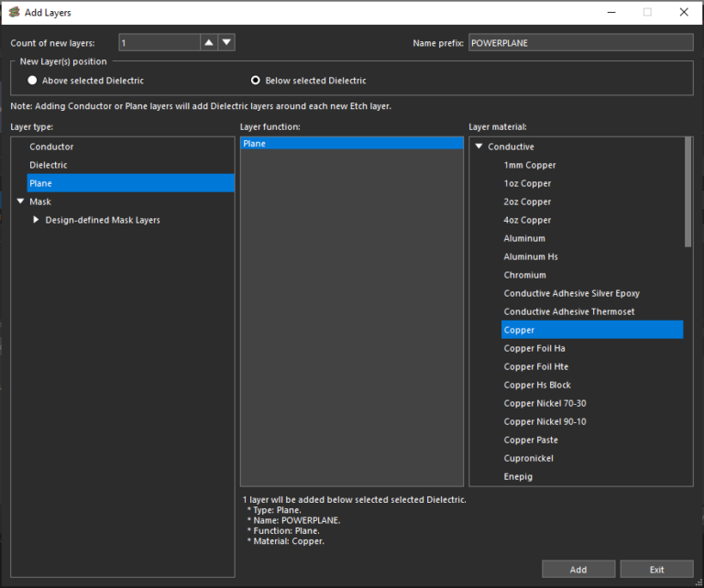Collapse the Conductive materials group
Screen dimensions: 704x588
click(478, 147)
